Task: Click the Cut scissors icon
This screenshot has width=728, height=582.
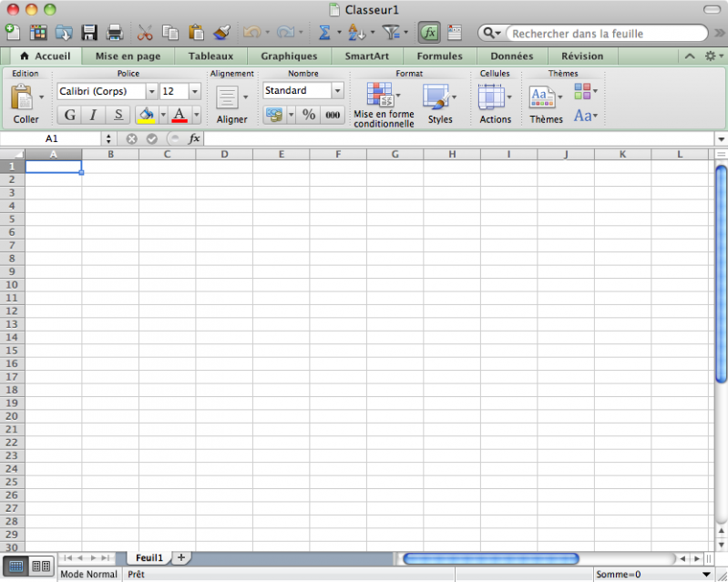Action: click(x=144, y=33)
